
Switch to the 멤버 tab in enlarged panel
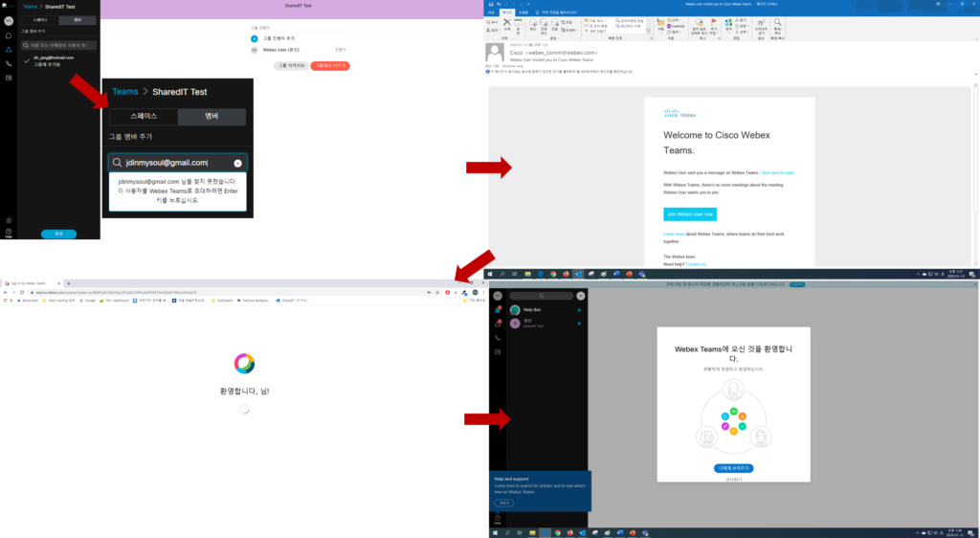pos(211,117)
